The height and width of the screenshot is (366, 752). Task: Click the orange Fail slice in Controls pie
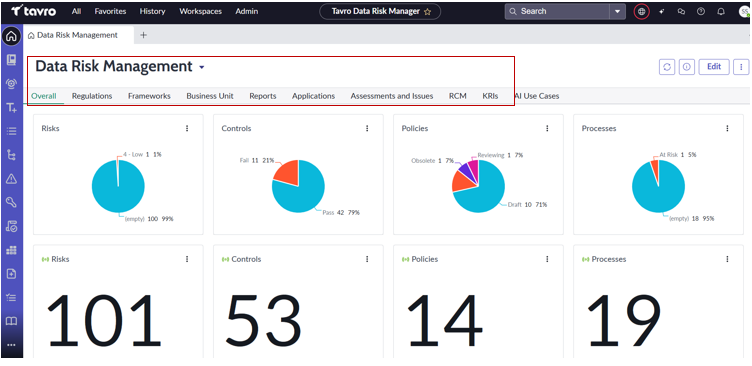(x=288, y=173)
